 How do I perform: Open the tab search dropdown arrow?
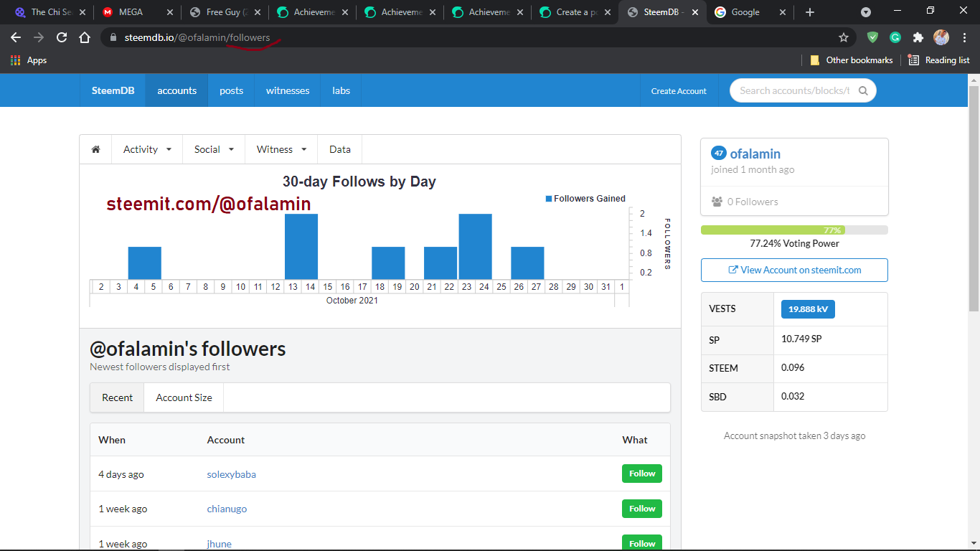point(866,12)
